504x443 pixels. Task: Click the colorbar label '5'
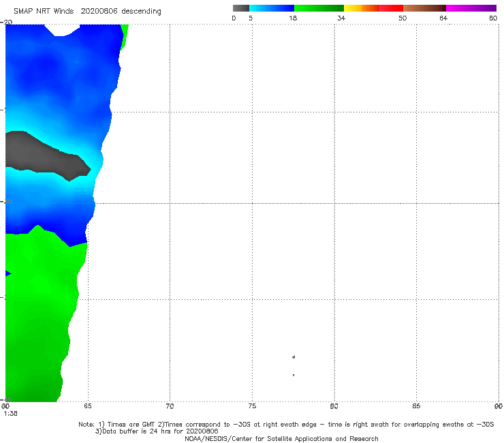pyautogui.click(x=251, y=18)
